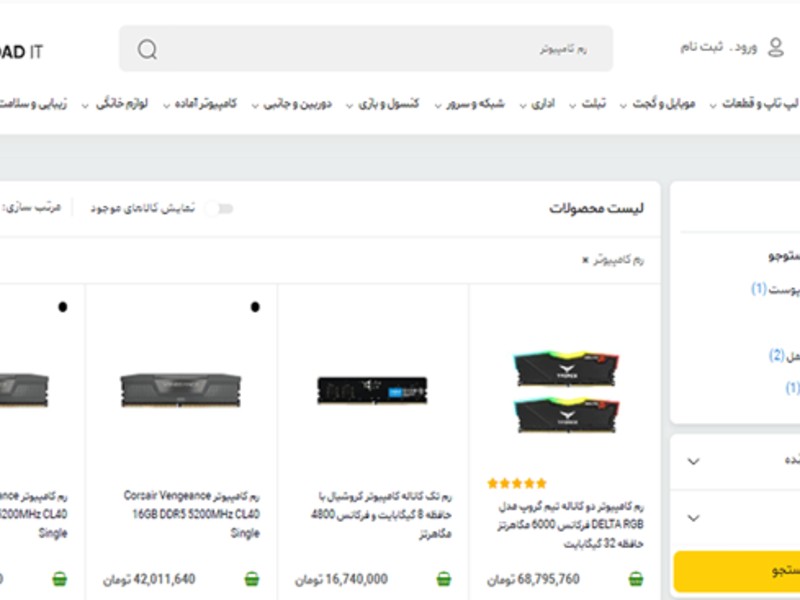Click the user account icon
Viewport: 800px width, 600px height.
(x=776, y=47)
